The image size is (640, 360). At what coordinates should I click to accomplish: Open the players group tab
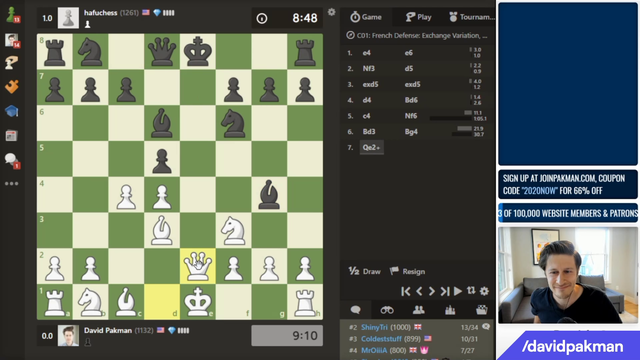click(418, 310)
